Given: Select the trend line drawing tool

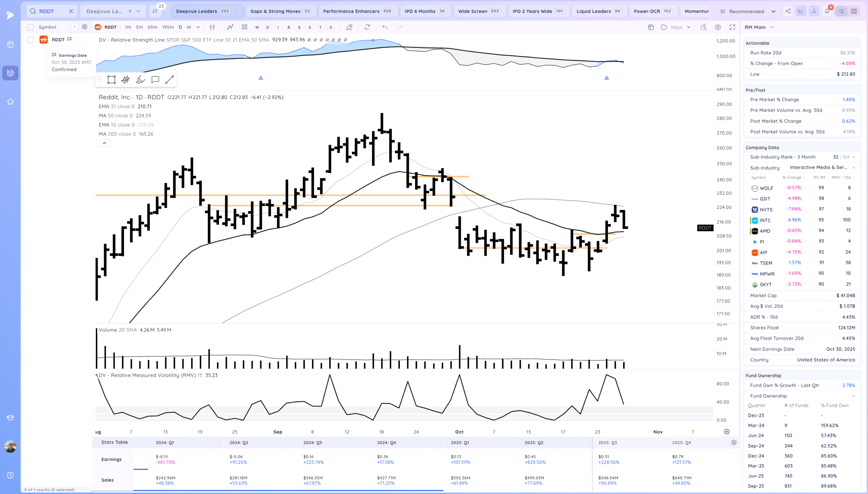Looking at the screenshot, I should click(x=170, y=80).
